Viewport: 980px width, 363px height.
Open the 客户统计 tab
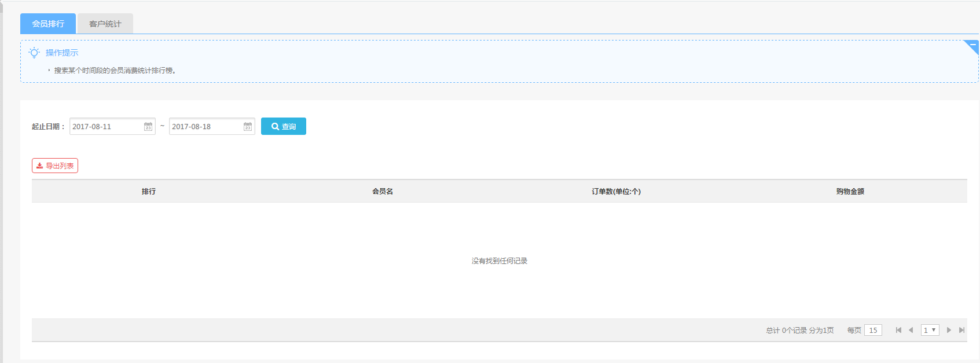pos(105,24)
